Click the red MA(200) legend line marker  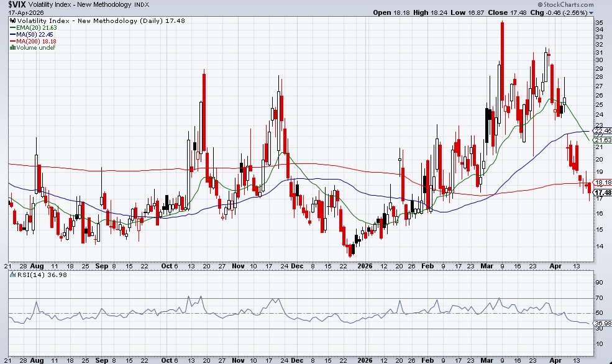point(12,41)
